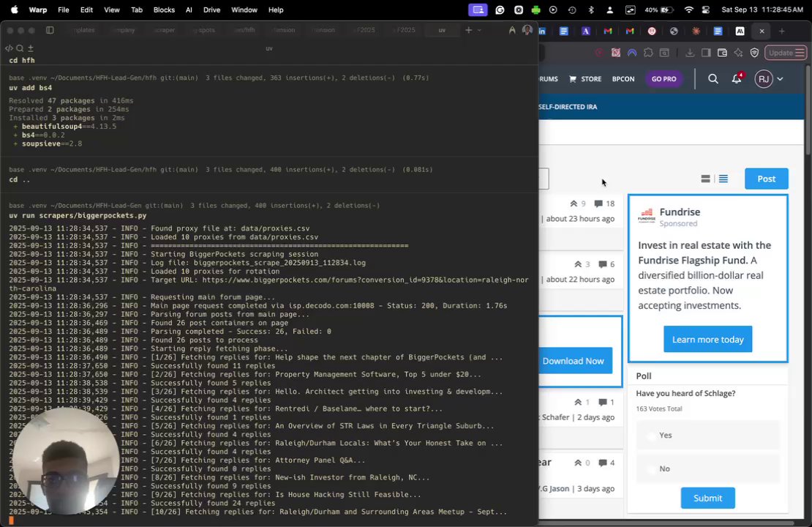Click the upvote arrow showing 3
The height and width of the screenshot is (527, 812).
[x=578, y=264]
